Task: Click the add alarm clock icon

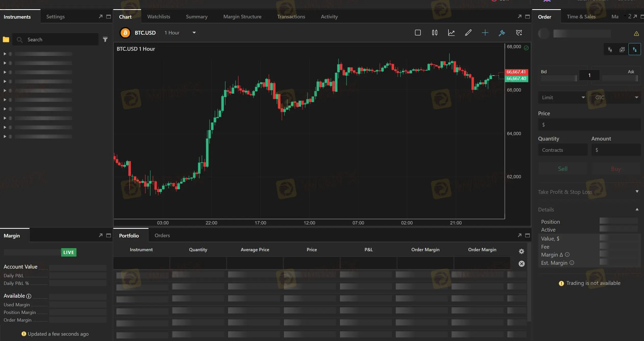Action: 519,33
